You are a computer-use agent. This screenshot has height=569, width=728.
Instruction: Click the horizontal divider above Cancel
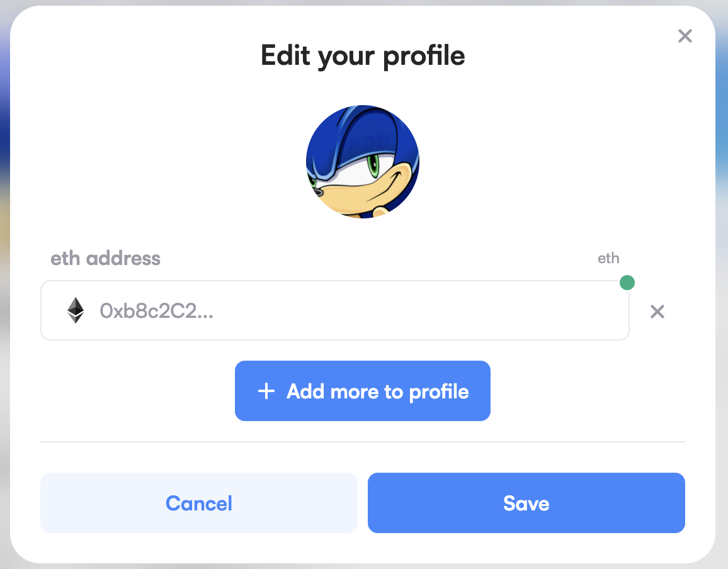pos(363,442)
